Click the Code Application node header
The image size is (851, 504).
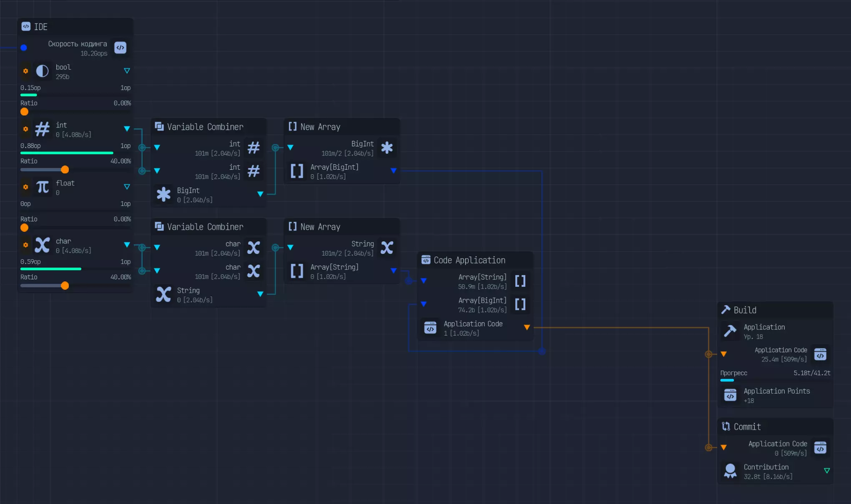[469, 260]
